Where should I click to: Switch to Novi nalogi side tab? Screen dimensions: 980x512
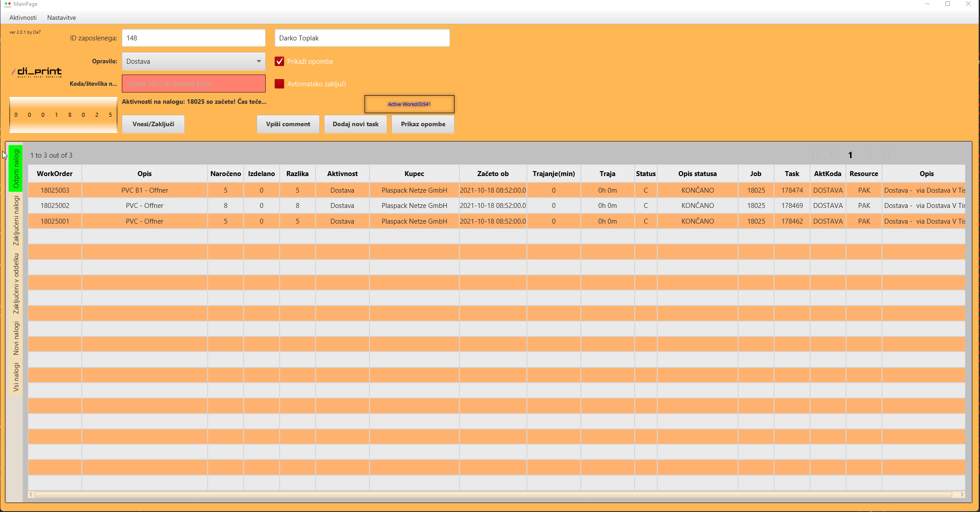16,338
